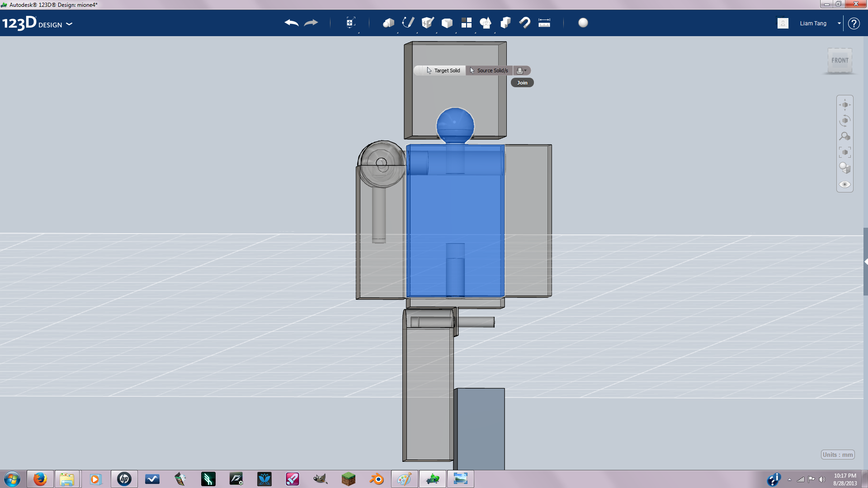Select the Measure ruler tool
The height and width of the screenshot is (488, 868).
(544, 23)
